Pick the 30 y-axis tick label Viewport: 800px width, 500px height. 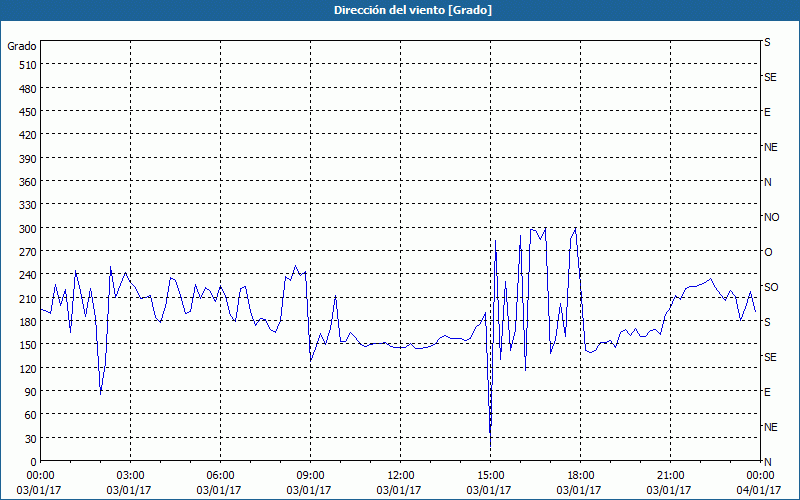coord(31,439)
